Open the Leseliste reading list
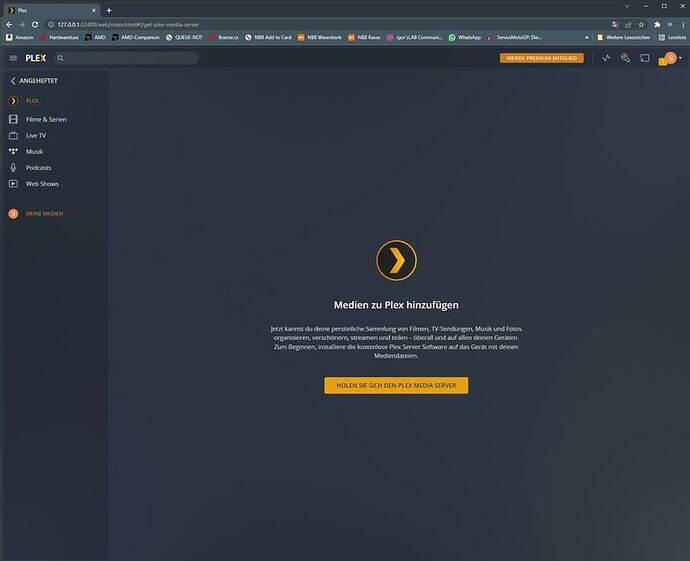The height and width of the screenshot is (561, 690). click(x=672, y=37)
